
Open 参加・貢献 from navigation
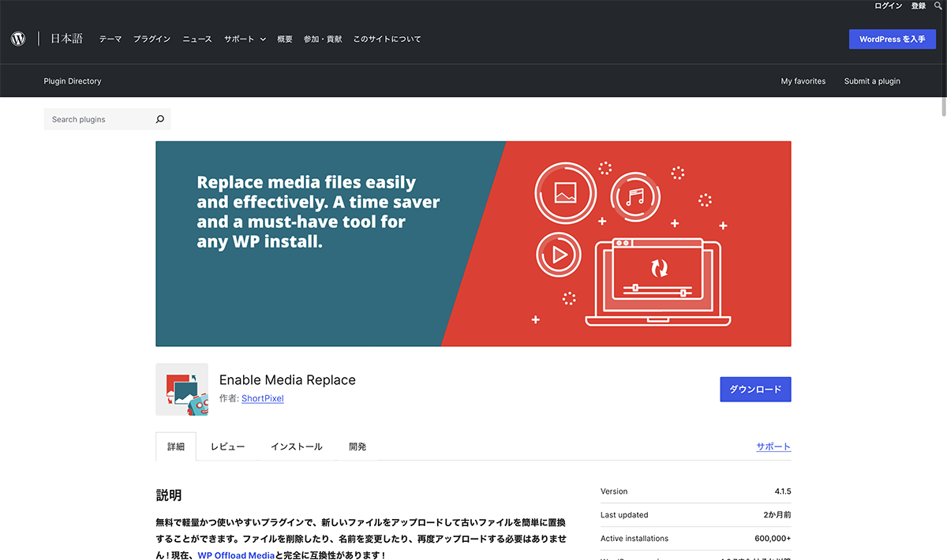(x=323, y=39)
